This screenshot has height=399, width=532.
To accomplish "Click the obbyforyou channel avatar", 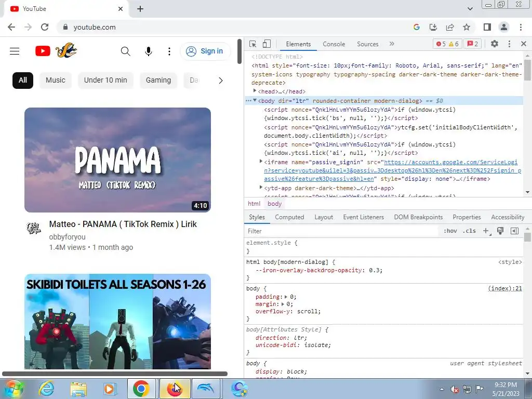I will tap(34, 228).
